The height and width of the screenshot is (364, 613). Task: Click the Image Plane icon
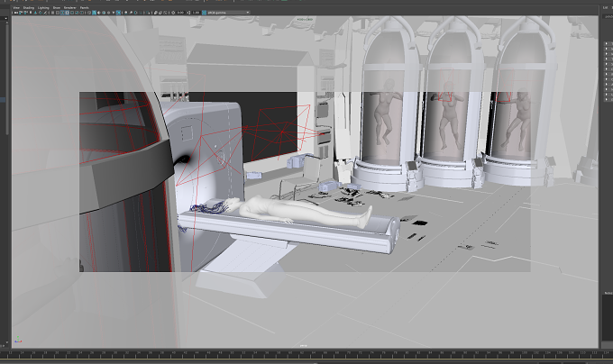point(35,13)
